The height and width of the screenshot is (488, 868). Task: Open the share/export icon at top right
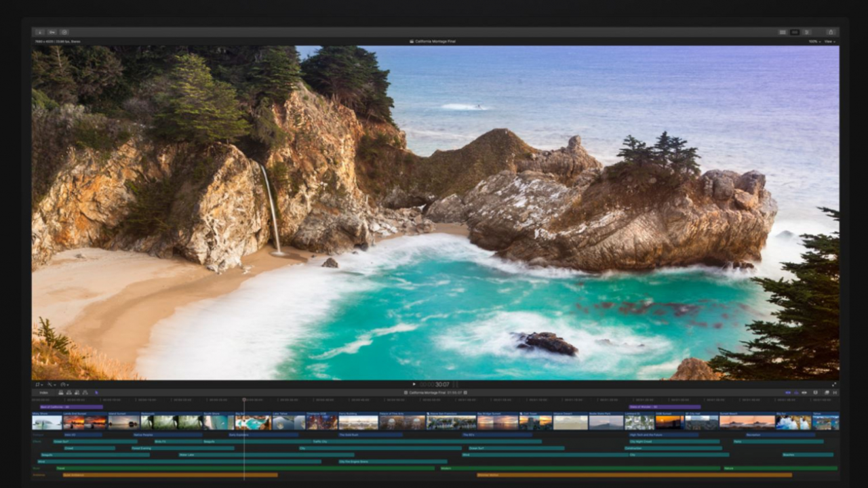(x=830, y=32)
